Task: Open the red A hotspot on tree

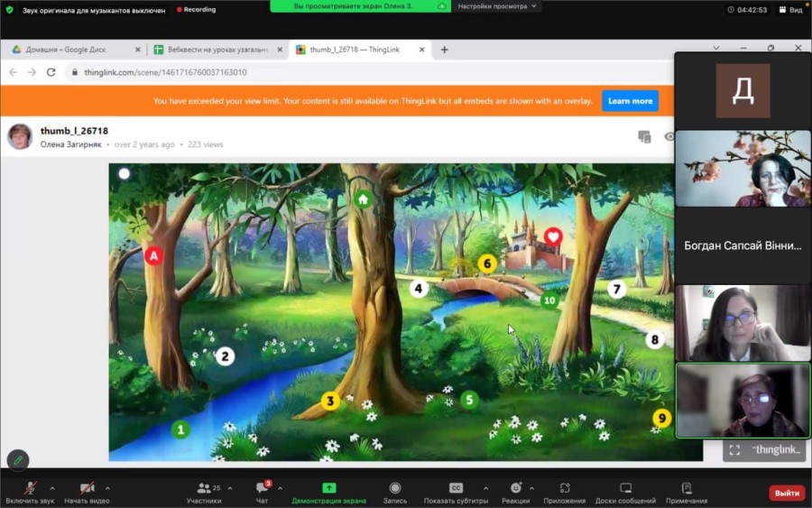Action: coord(153,256)
